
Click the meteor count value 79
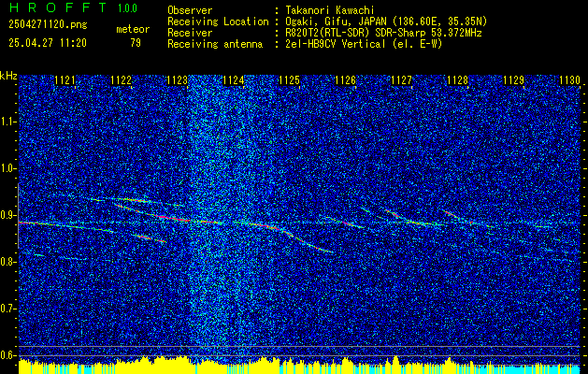coord(136,43)
